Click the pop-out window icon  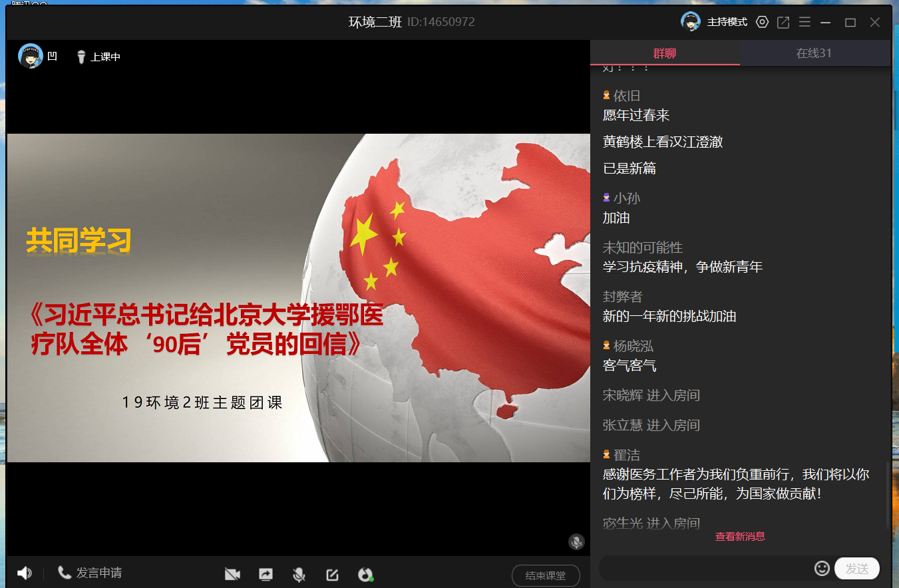pyautogui.click(x=784, y=22)
